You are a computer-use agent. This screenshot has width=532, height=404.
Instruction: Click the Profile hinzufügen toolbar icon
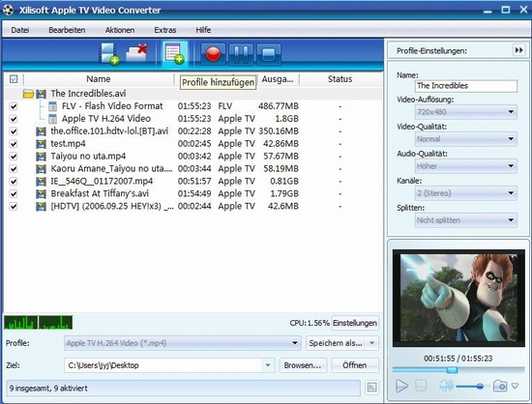(x=174, y=53)
